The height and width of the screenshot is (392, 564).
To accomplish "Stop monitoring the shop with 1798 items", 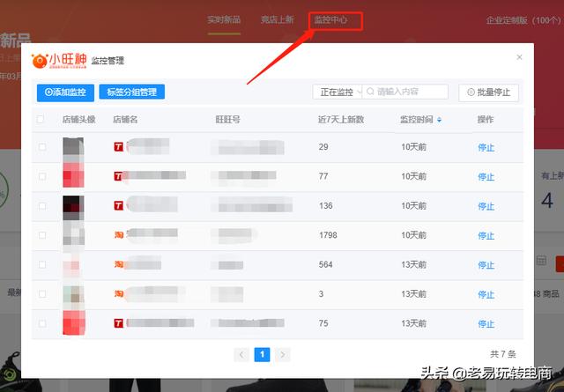I will (486, 235).
